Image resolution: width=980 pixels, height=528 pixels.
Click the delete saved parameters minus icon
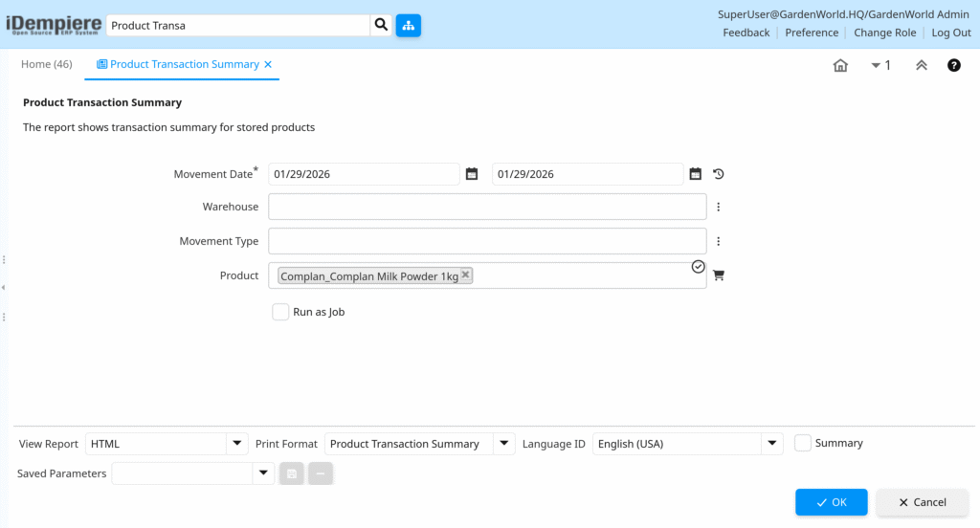coord(321,473)
